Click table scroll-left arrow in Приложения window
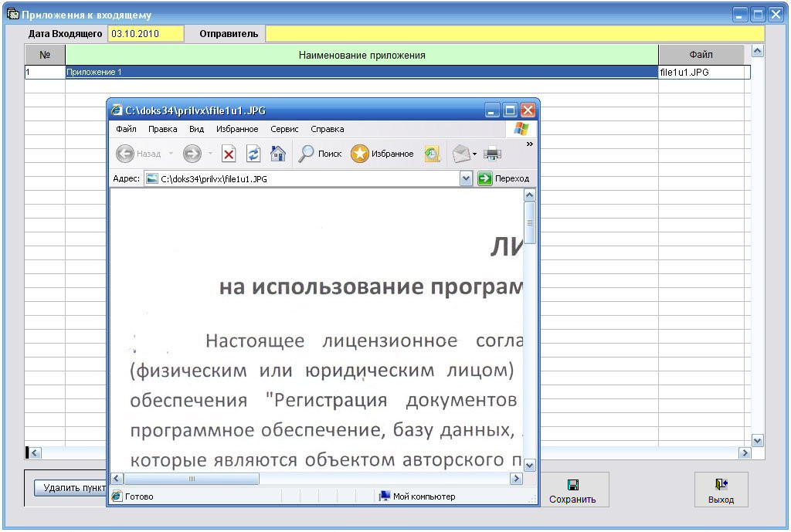Viewport: 791px width, 532px height. pyautogui.click(x=34, y=452)
